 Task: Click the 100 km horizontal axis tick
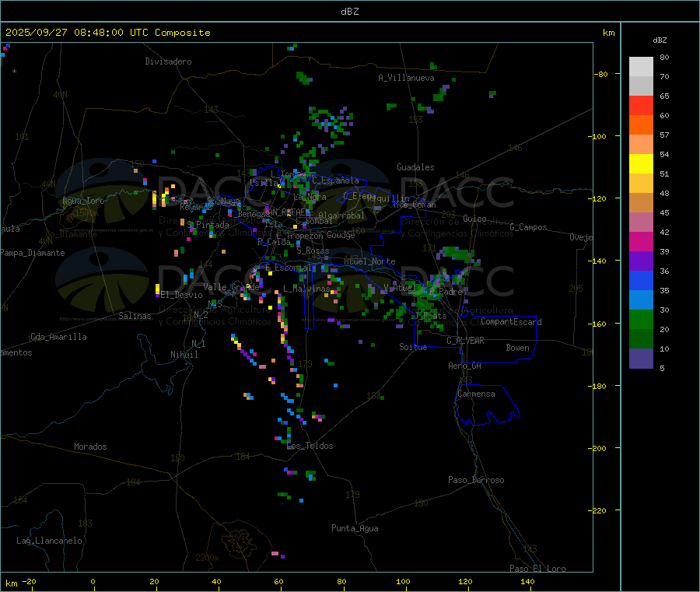(x=403, y=581)
